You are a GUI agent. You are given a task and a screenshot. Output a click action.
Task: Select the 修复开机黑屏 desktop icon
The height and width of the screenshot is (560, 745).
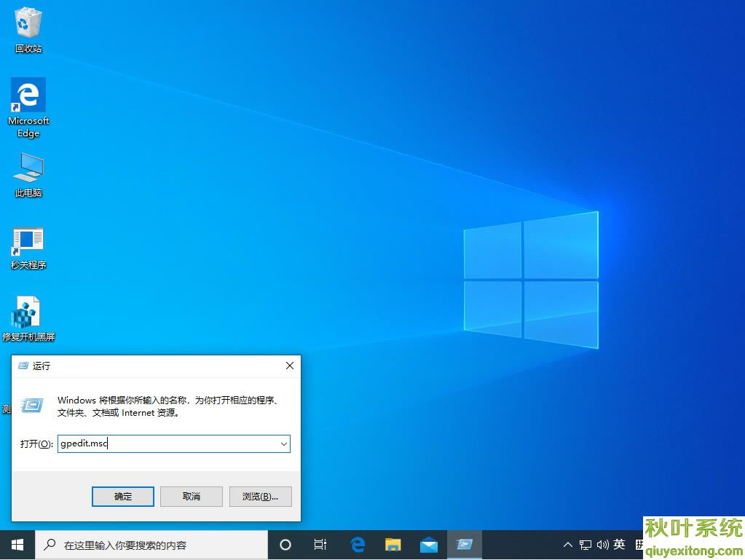pyautogui.click(x=28, y=319)
